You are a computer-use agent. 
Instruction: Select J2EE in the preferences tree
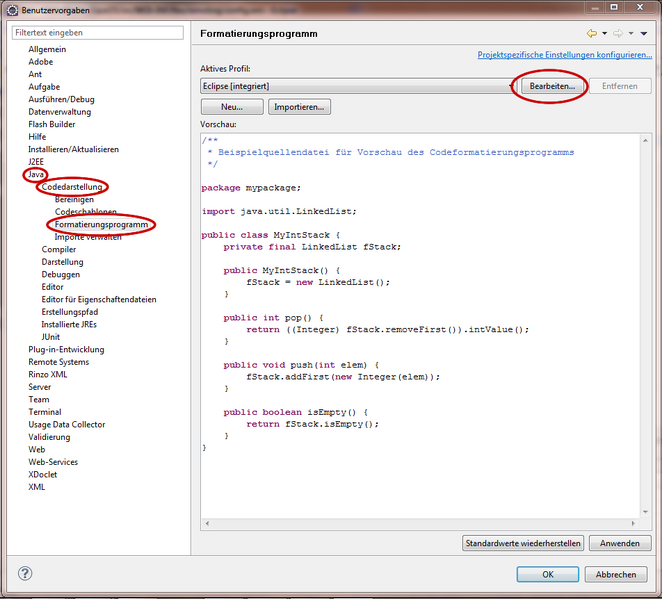36,162
